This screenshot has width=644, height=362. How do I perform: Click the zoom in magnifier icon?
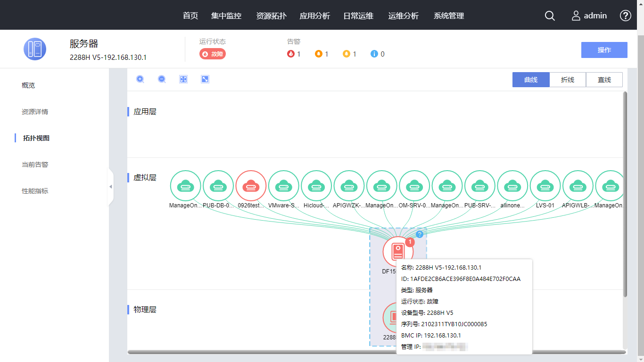coord(140,79)
